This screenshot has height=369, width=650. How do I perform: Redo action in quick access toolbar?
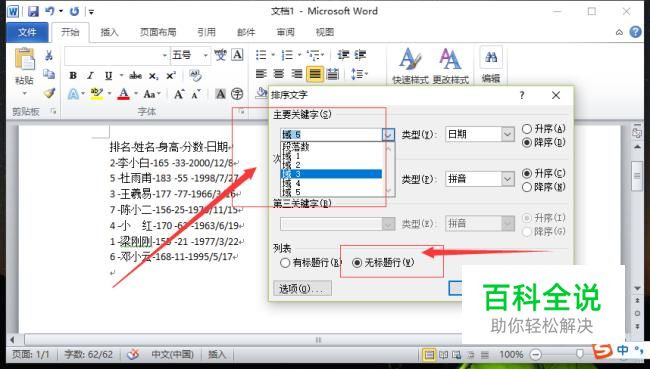pos(75,11)
